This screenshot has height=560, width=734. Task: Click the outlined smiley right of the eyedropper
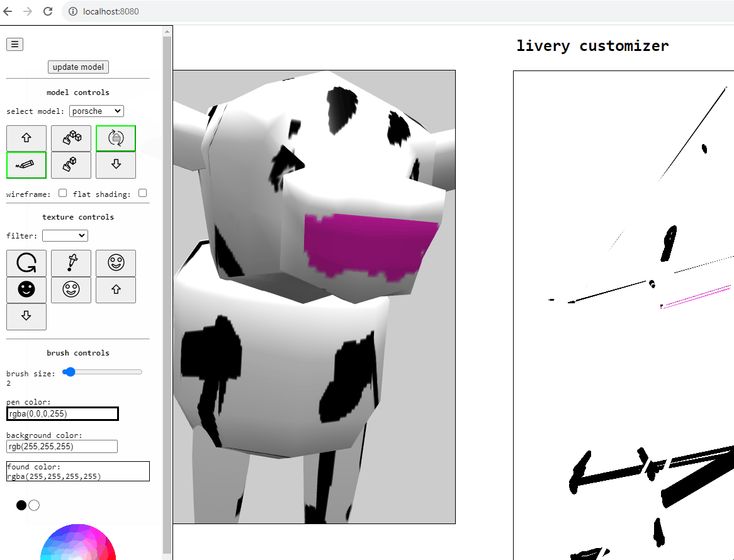(x=116, y=263)
